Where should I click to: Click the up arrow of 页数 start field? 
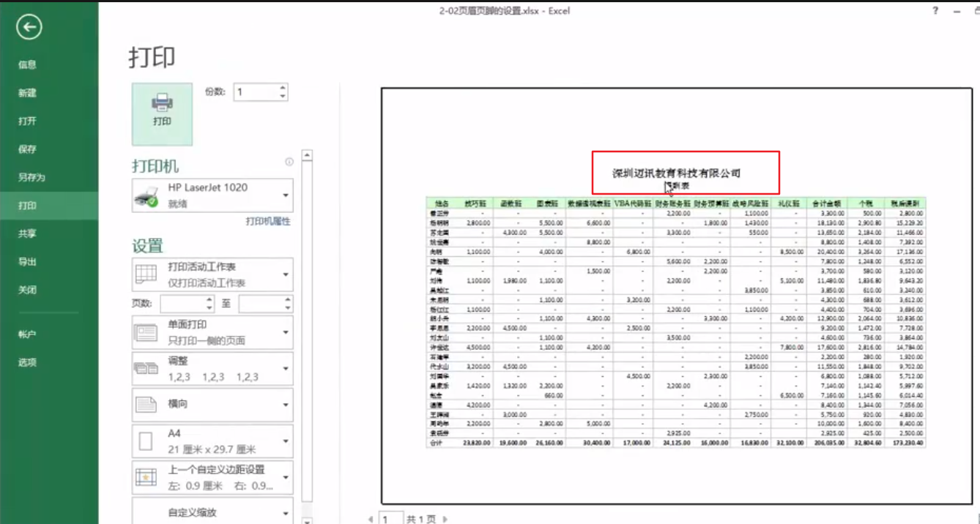pyautogui.click(x=210, y=300)
